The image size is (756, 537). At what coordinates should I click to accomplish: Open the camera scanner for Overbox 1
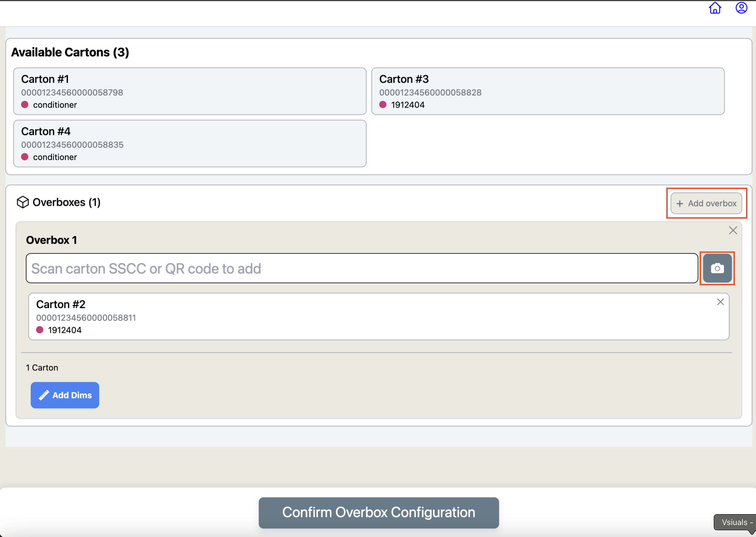(x=717, y=268)
